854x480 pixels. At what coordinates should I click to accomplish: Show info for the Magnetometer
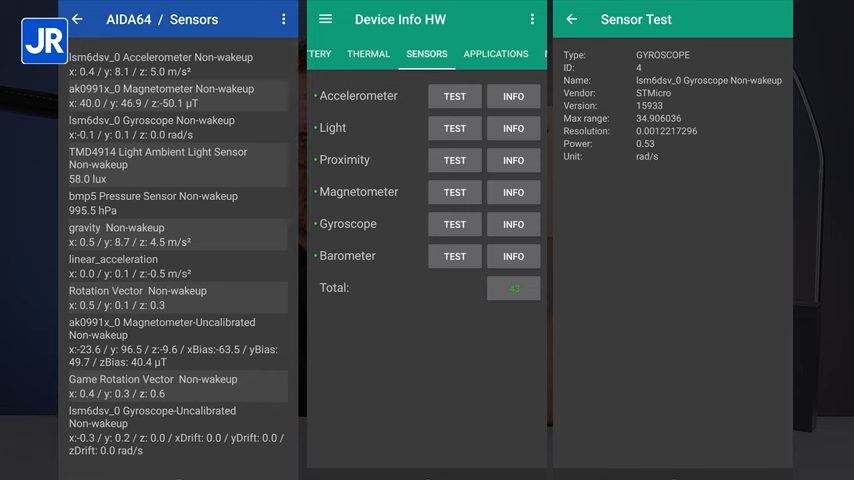[514, 192]
